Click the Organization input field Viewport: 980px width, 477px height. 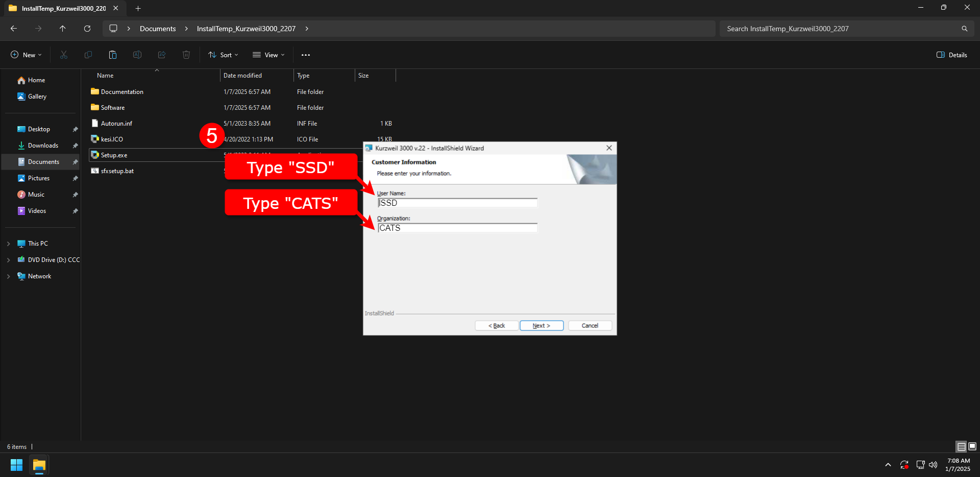[x=457, y=228]
